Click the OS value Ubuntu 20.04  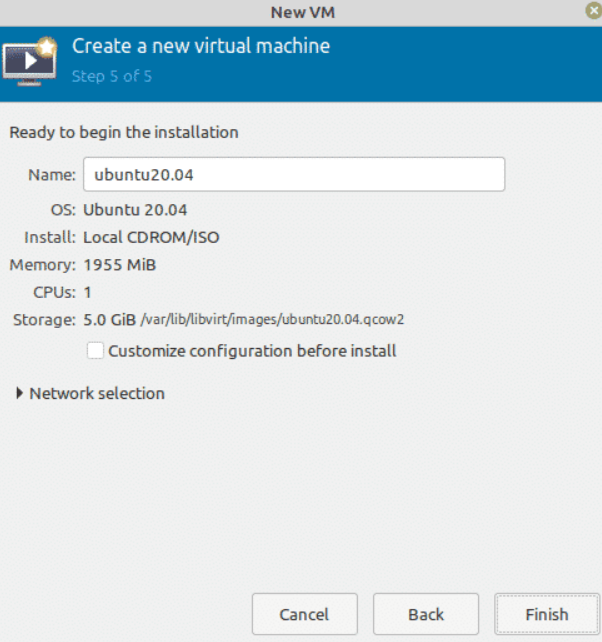point(135,210)
